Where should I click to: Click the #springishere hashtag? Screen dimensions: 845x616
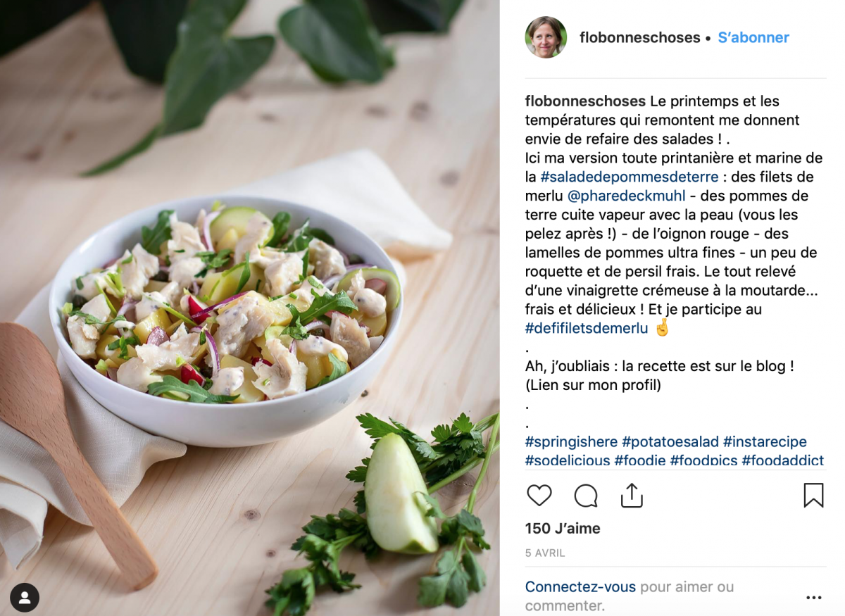pos(571,442)
